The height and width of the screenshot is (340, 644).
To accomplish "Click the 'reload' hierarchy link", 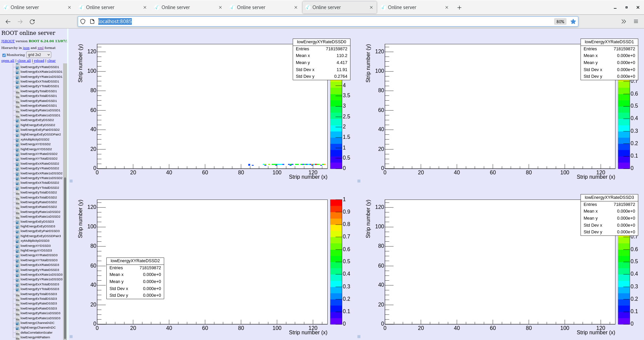I will point(39,61).
